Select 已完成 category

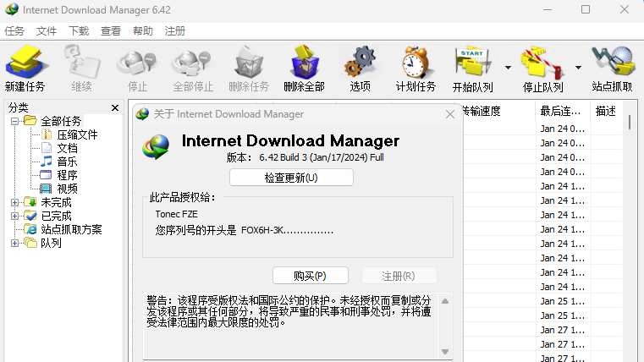[56, 216]
